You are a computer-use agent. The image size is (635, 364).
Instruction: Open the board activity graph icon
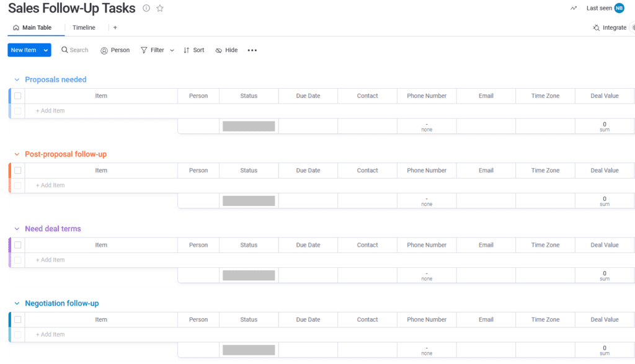573,8
